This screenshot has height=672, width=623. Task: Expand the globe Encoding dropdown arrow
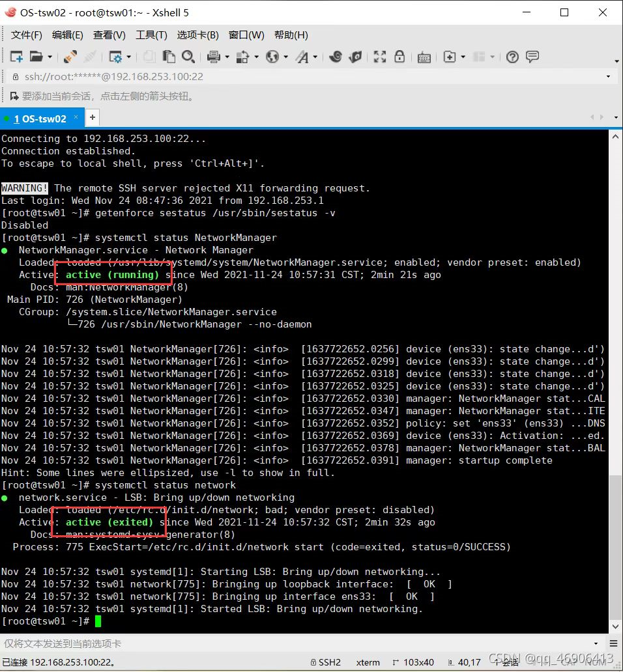tap(285, 57)
